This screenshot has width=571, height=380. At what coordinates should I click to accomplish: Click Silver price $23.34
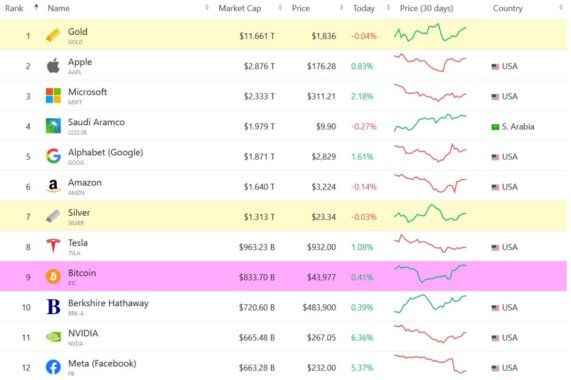(323, 217)
